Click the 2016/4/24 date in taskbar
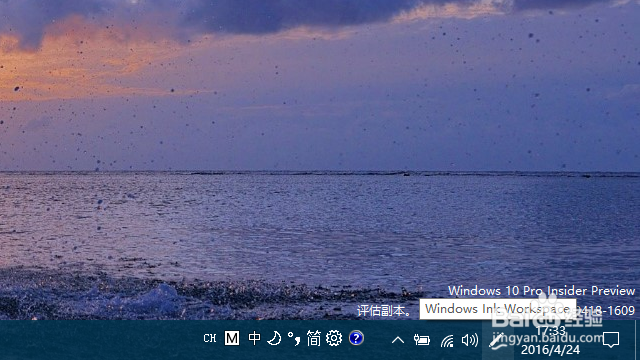Viewport: 640px width, 360px height. point(550,350)
